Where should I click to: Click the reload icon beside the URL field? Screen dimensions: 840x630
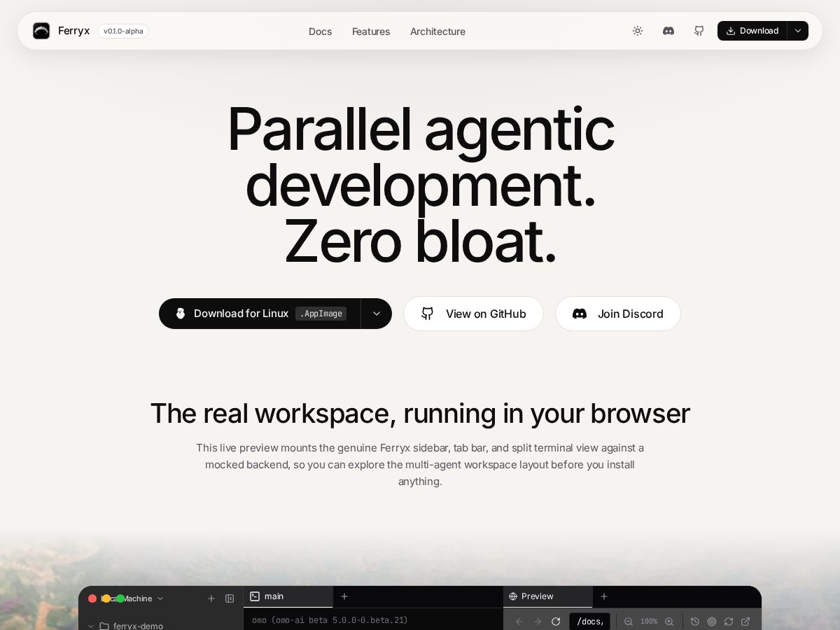click(x=556, y=622)
